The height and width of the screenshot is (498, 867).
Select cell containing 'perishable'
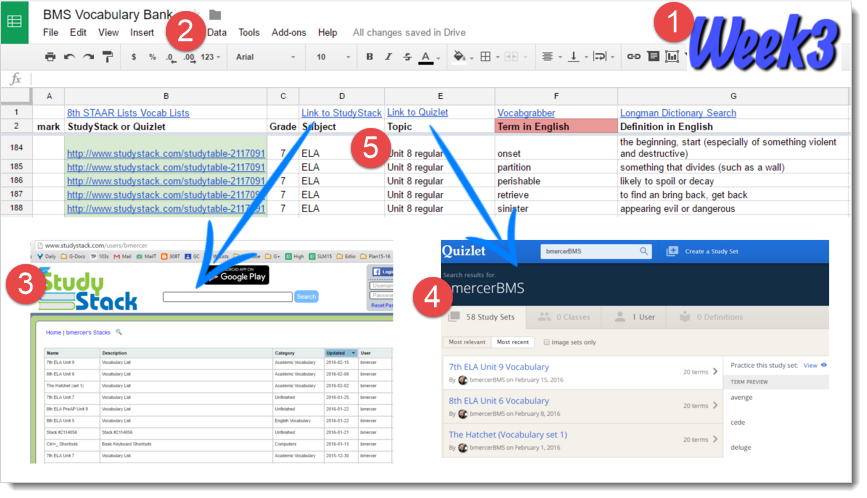coord(556,181)
